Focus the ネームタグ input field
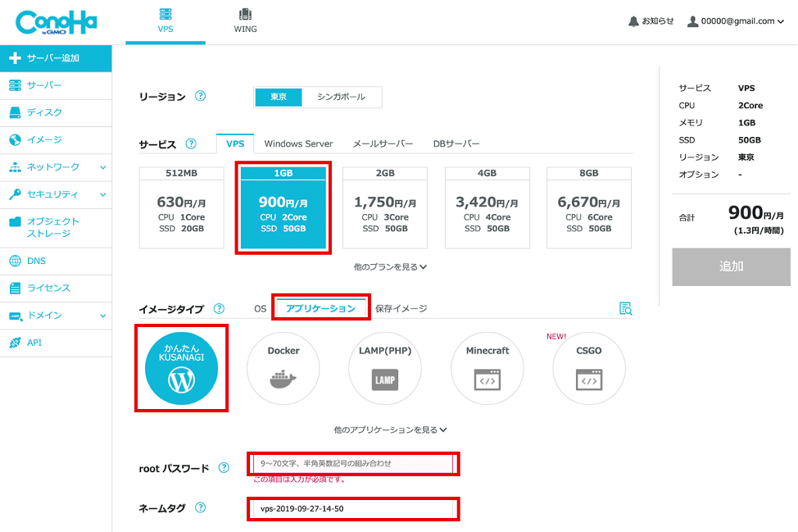The width and height of the screenshot is (798, 532). pyautogui.click(x=354, y=509)
